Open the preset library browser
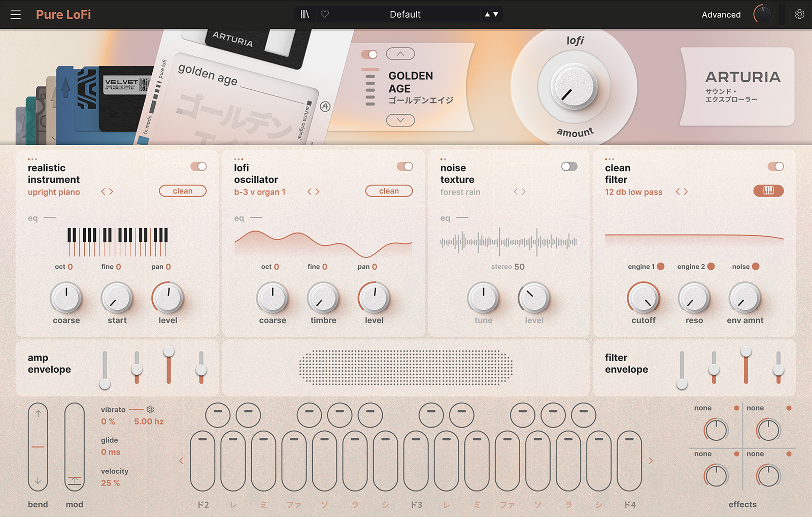The image size is (812, 517). coord(304,14)
